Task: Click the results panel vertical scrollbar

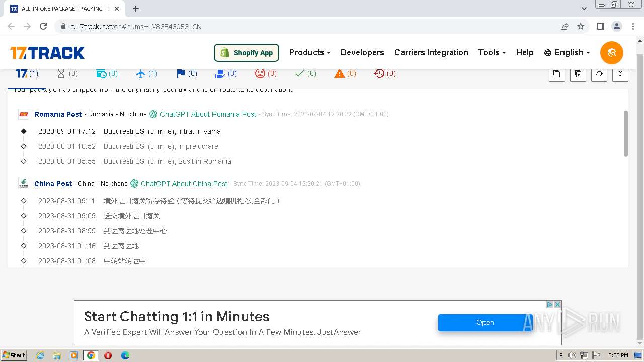Action: [x=626, y=133]
